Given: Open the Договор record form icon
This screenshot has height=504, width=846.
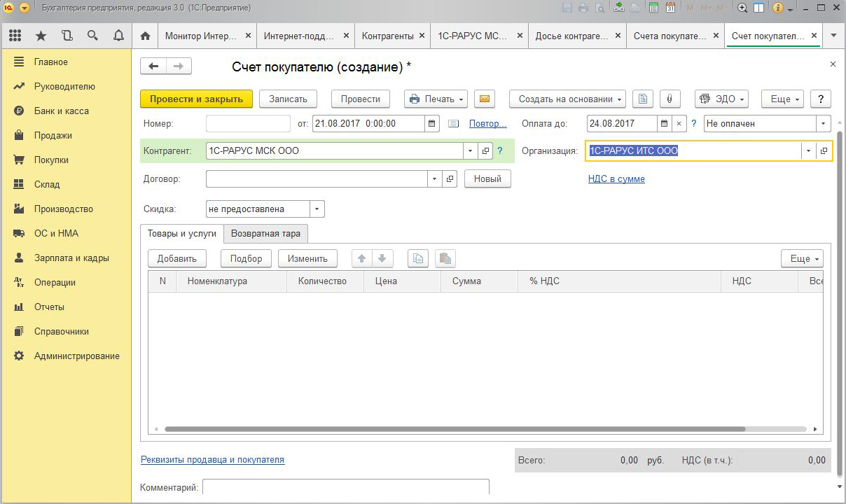Looking at the screenshot, I should (x=450, y=178).
